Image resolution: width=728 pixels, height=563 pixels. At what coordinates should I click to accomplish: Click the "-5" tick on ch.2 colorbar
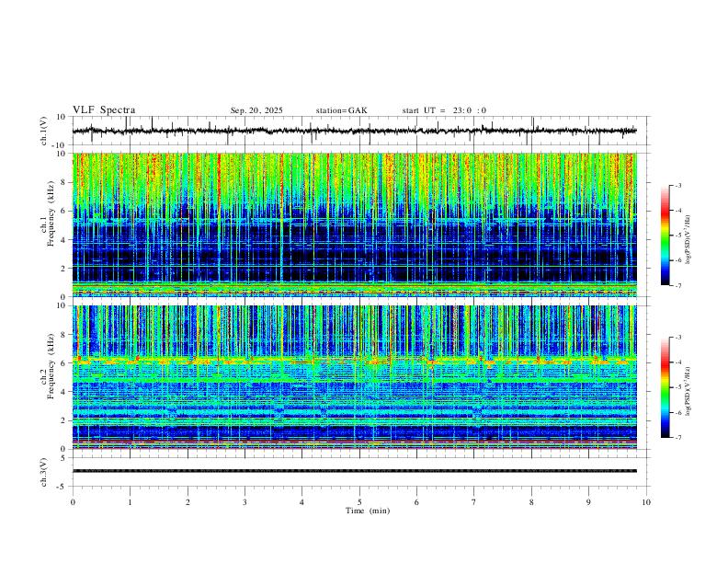click(x=677, y=387)
